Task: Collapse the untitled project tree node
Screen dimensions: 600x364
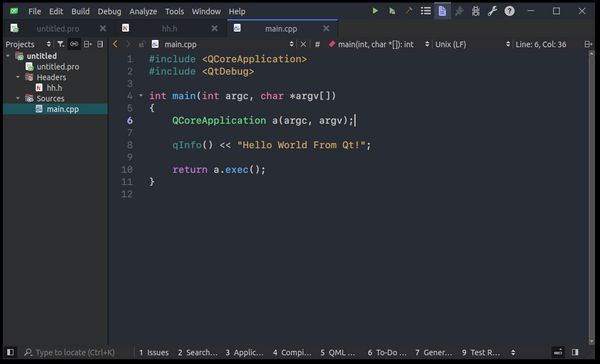Action: click(x=8, y=56)
